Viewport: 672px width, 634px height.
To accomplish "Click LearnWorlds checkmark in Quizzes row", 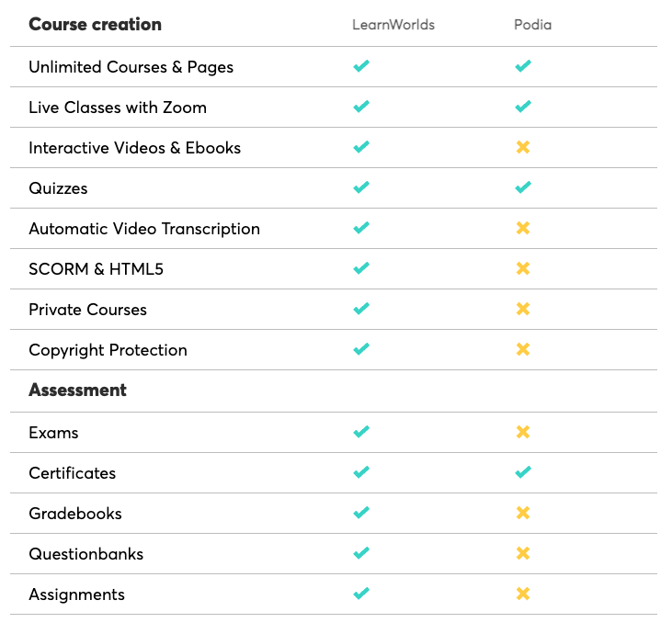I will coord(361,187).
